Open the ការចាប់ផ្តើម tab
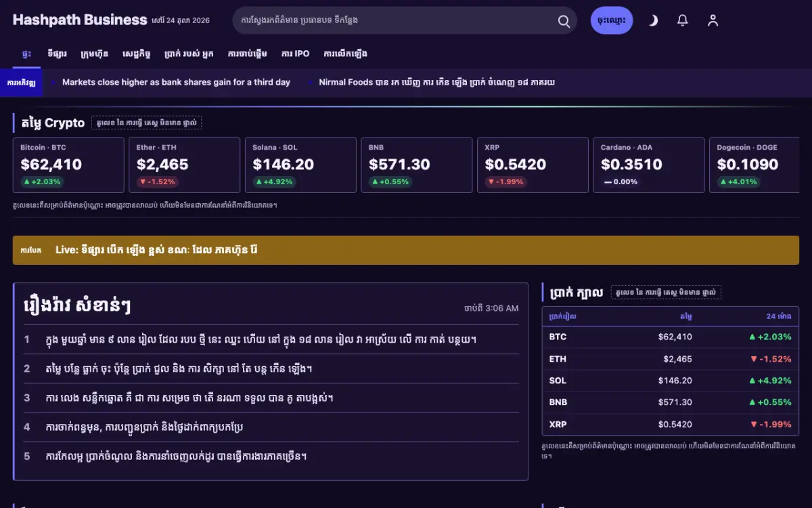The height and width of the screenshot is (508, 812). click(247, 54)
